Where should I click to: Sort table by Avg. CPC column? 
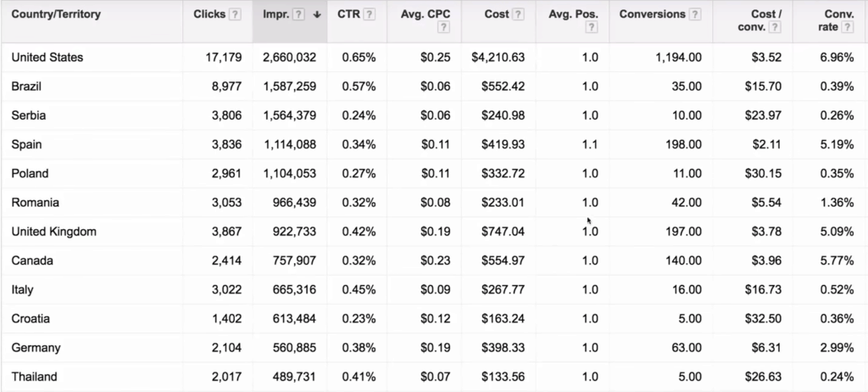click(x=426, y=14)
